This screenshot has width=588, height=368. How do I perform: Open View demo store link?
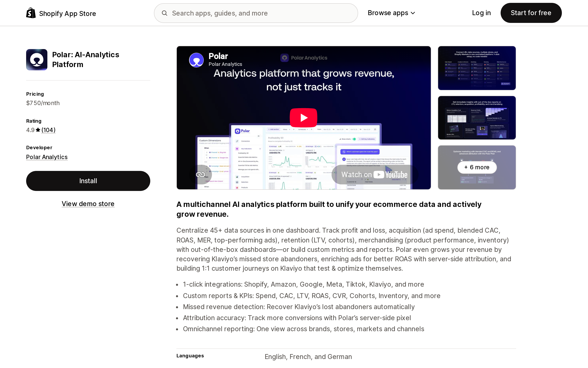88,204
